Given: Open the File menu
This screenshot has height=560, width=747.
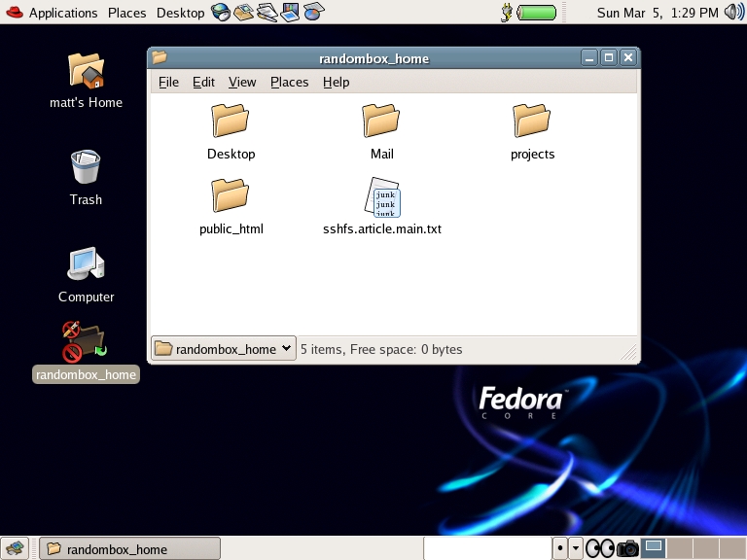Looking at the screenshot, I should [x=168, y=83].
